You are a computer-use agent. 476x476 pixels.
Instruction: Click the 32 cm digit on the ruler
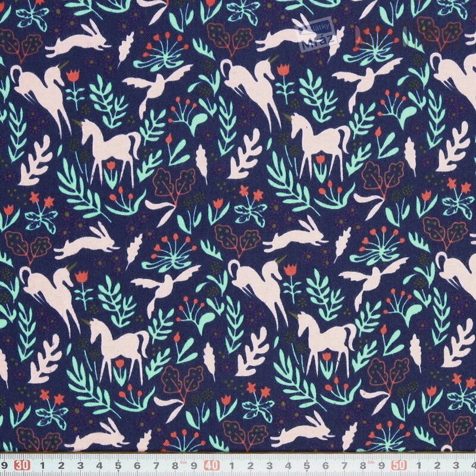pyautogui.click(x=62, y=464)
